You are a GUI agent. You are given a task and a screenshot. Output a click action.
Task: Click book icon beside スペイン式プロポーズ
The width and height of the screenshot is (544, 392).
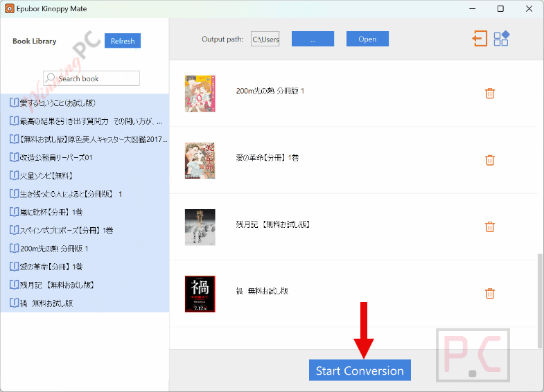click(15, 230)
